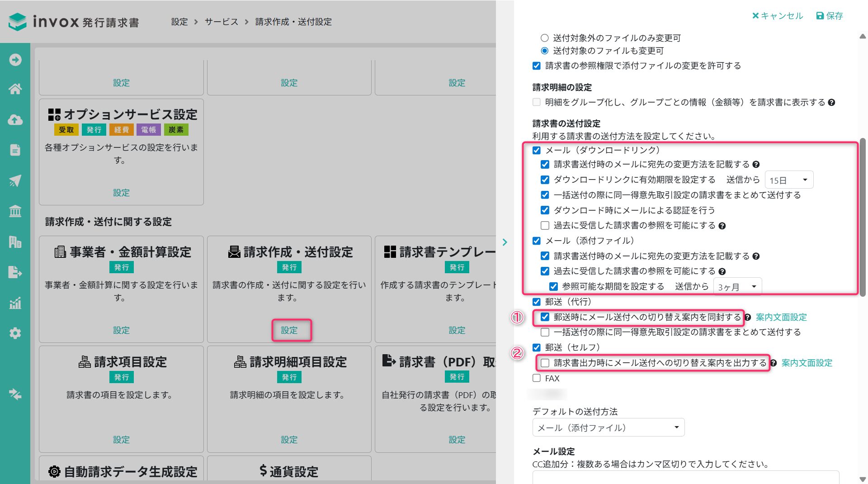This screenshot has width=868, height=484.
Task: Open 案内文面設定 link for 郵送(セルフ)
Action: (x=807, y=363)
